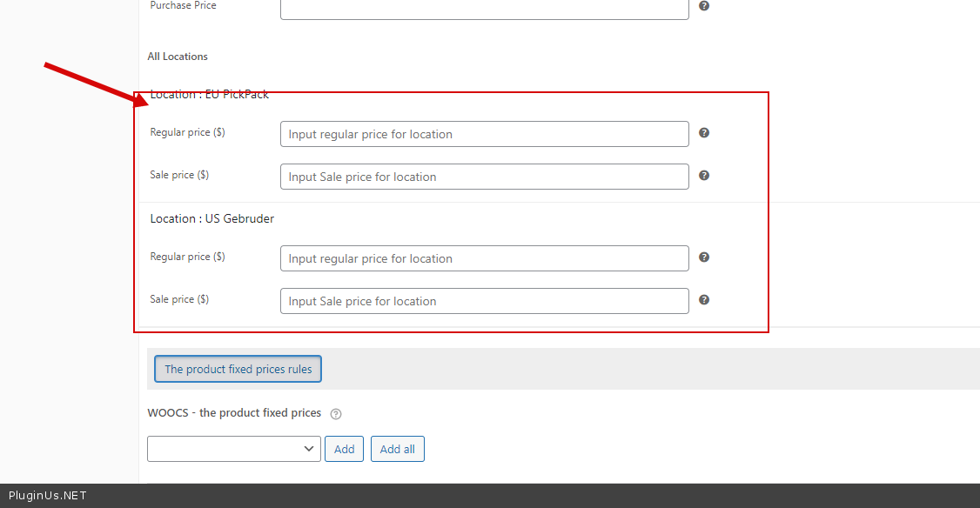Click help icon for EU PickPack regular price
Screen dimensions: 980x508
pyautogui.click(x=704, y=133)
